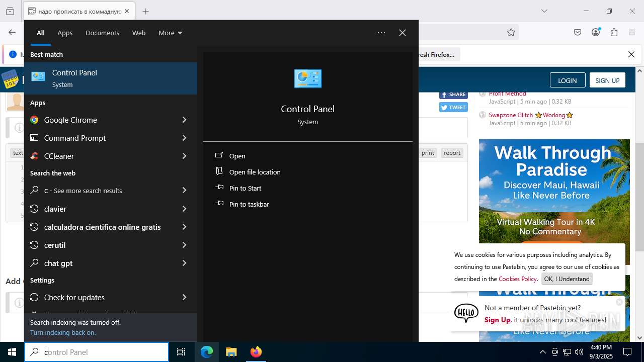Open network icon in system tray

tap(567, 352)
